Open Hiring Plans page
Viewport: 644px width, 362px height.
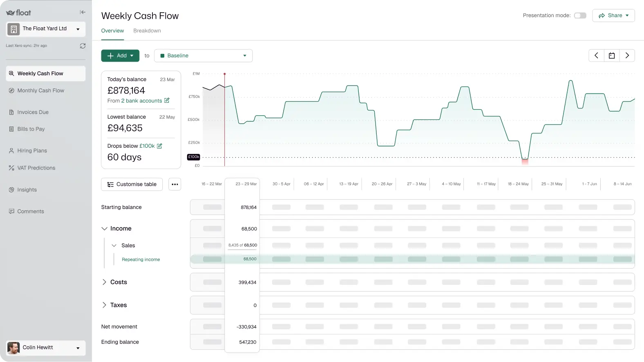click(x=32, y=151)
